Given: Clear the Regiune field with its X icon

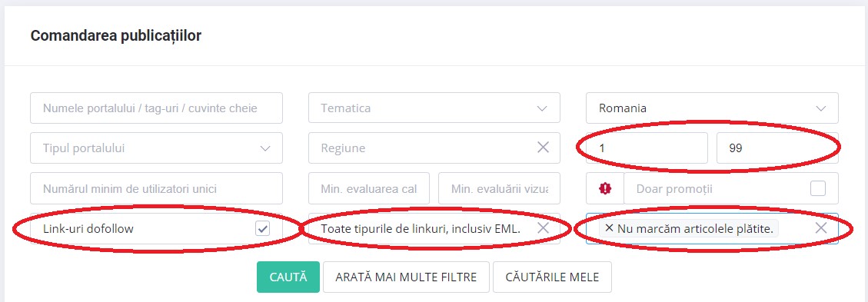Looking at the screenshot, I should pyautogui.click(x=543, y=148).
